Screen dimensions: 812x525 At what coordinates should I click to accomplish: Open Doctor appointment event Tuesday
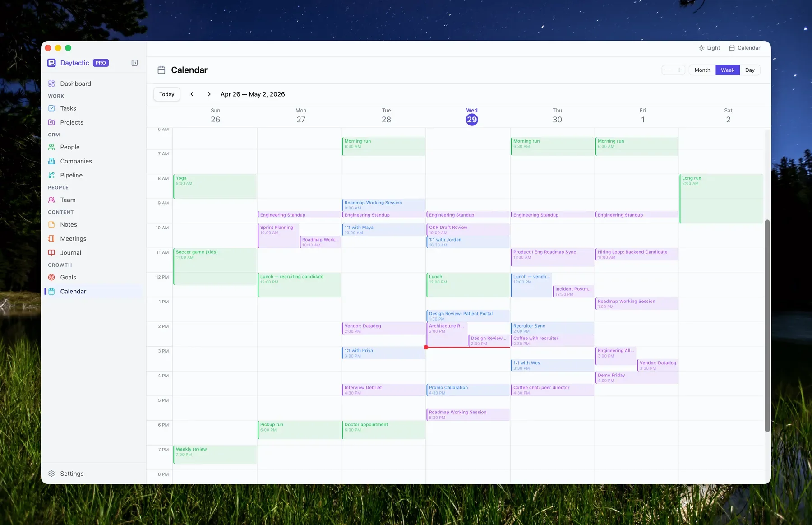coord(383,430)
